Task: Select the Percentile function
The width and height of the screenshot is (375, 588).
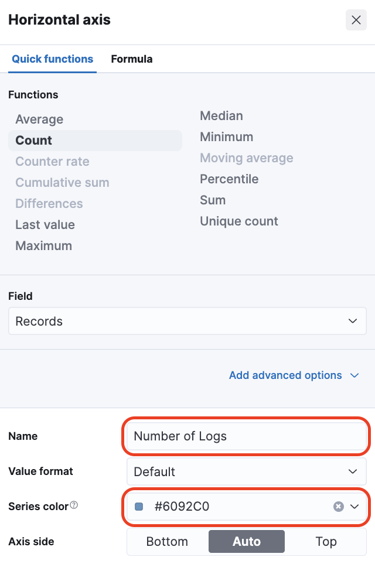Action: coord(229,179)
